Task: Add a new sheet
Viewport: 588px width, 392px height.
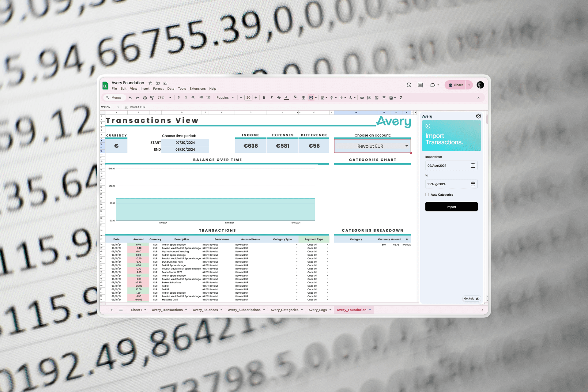Action: [x=112, y=310]
